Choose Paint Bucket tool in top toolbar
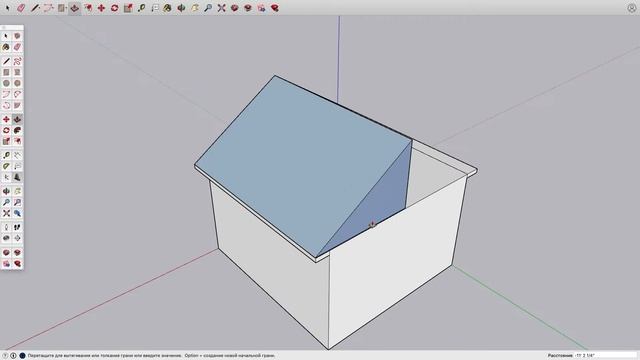The width and height of the screenshot is (640, 360). [x=167, y=8]
